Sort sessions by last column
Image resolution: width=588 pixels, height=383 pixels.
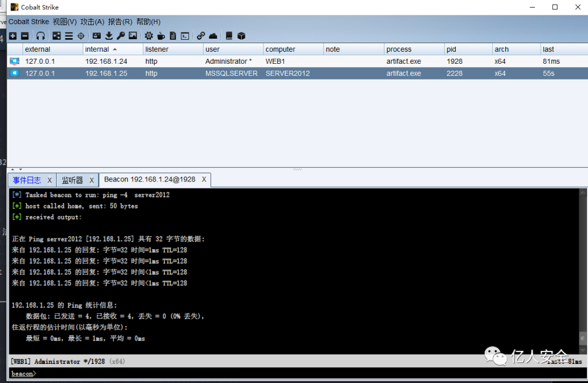(564, 49)
